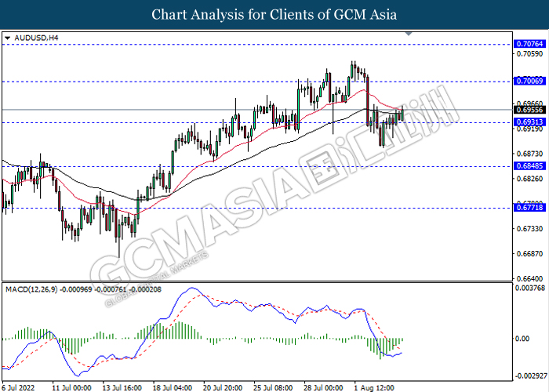
Task: Select the AUDUSD,H4 symbol label
Action: pos(36,38)
